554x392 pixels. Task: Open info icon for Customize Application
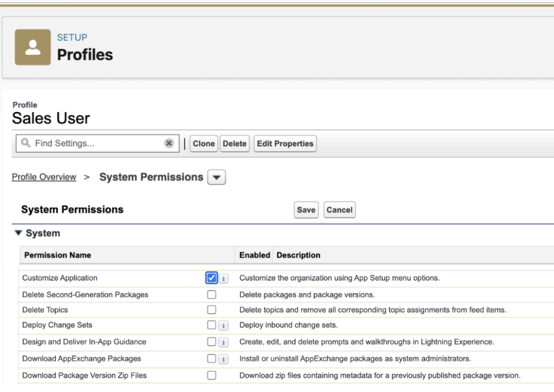(223, 278)
